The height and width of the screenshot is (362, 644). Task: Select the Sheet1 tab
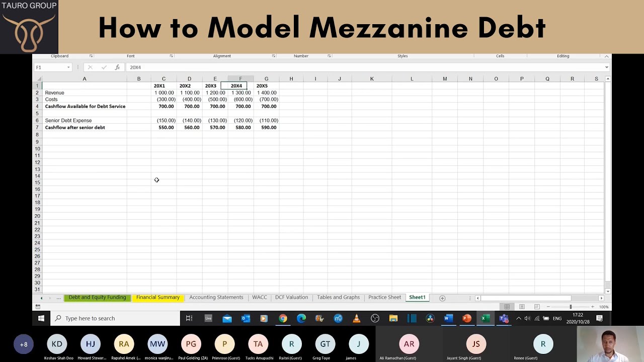[x=417, y=298]
